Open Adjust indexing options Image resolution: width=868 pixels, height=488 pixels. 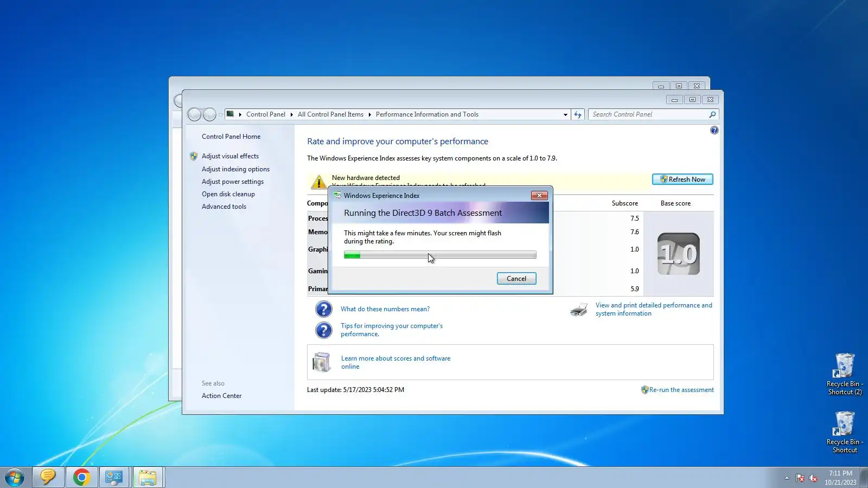[235, 169]
